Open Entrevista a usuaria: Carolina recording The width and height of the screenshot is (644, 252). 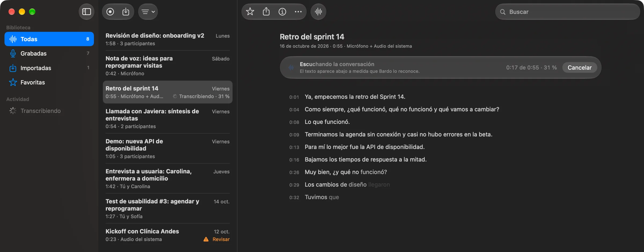tap(167, 179)
